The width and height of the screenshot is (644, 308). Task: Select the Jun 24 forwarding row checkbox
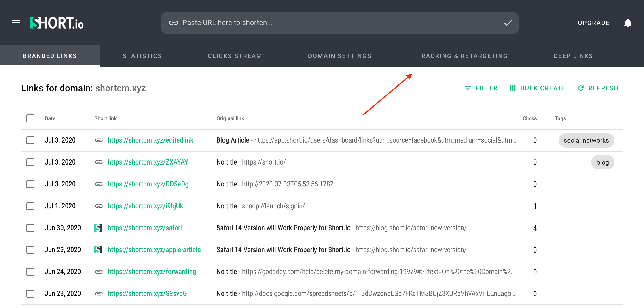30,272
